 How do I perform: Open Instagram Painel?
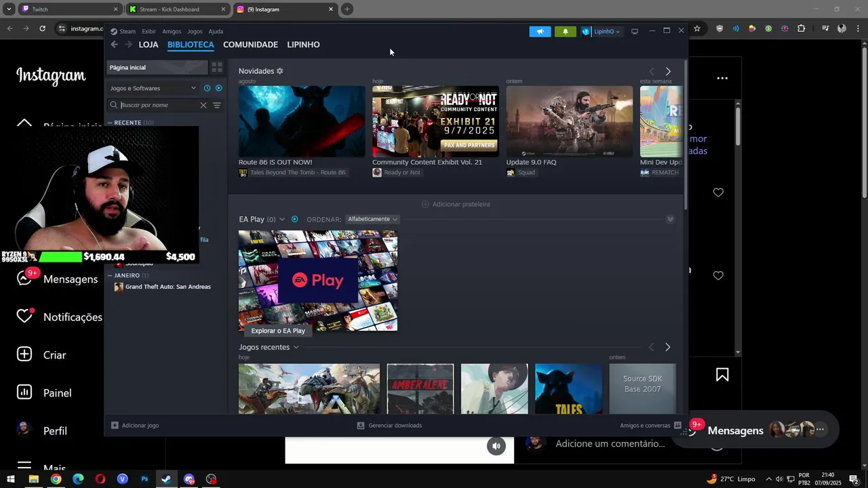click(x=44, y=392)
